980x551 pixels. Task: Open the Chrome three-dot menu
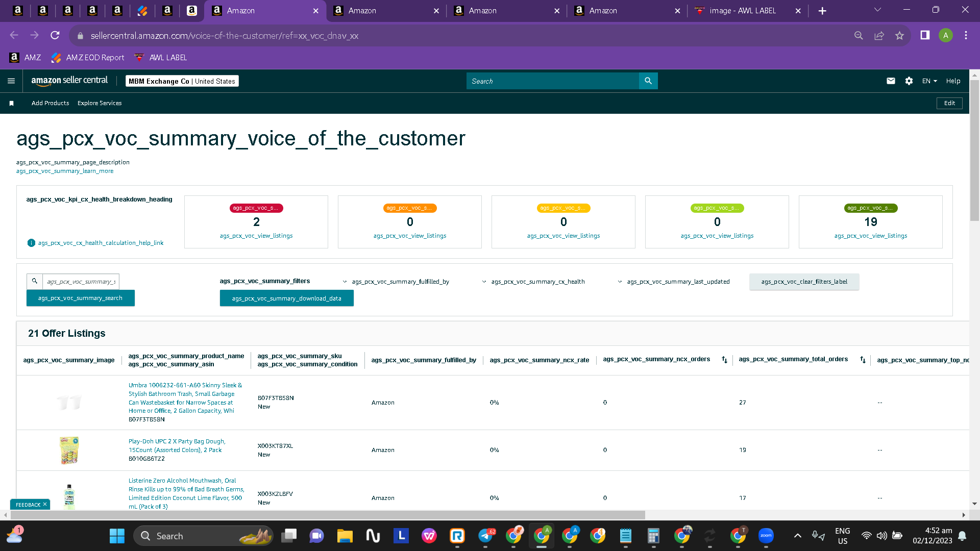[966, 35]
